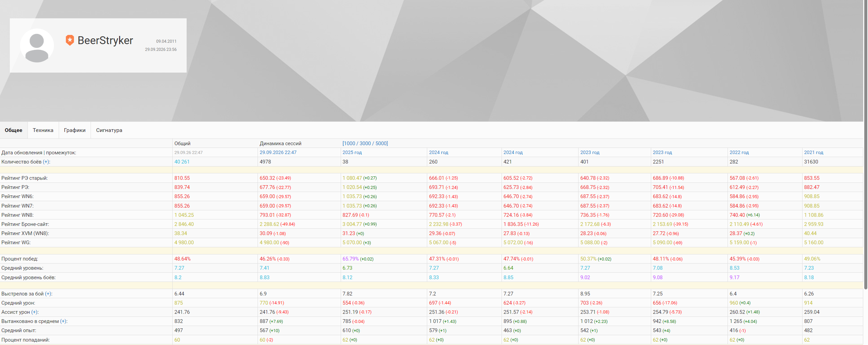Open the 2021 год column link
Screen dimensions: 868x345
[x=813, y=153]
